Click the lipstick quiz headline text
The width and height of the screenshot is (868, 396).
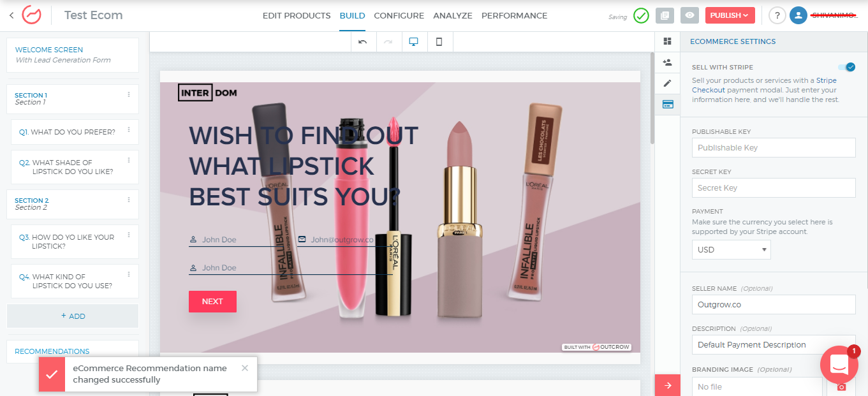[x=304, y=166]
